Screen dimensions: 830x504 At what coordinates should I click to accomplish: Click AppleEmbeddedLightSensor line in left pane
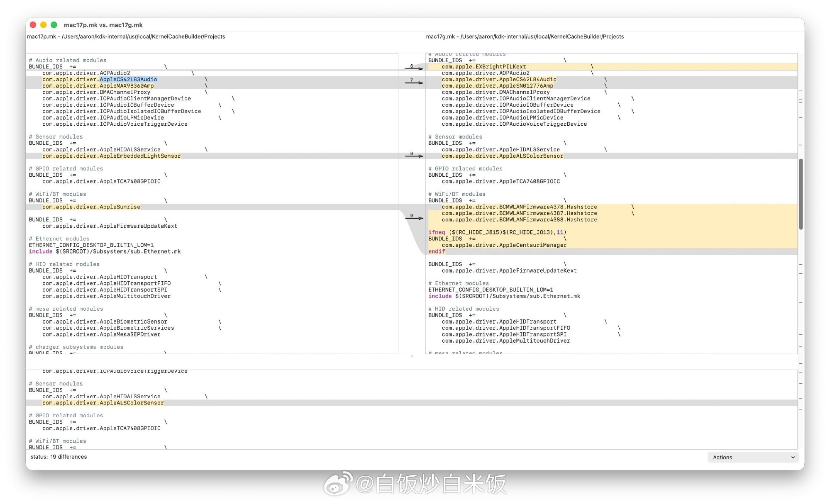pyautogui.click(x=111, y=156)
